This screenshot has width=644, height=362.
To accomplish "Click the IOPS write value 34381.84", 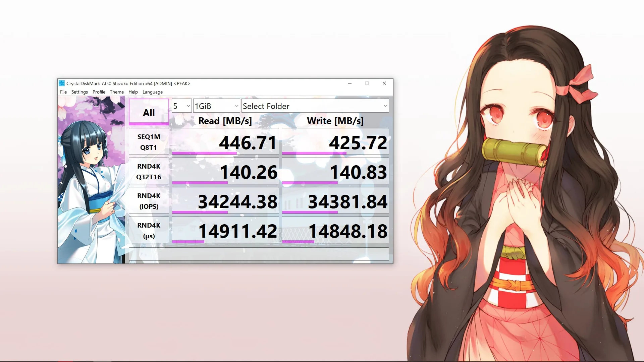I will pyautogui.click(x=335, y=200).
